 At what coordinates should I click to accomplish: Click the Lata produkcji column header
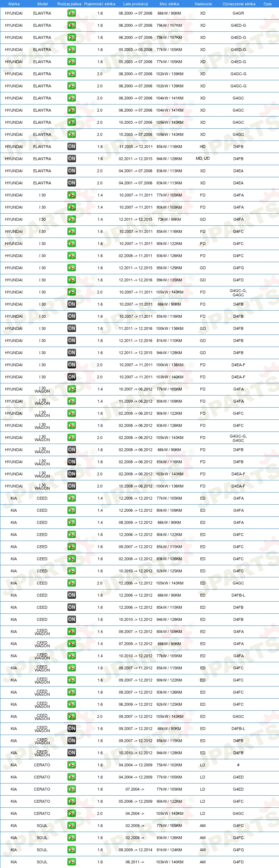pos(136,4)
